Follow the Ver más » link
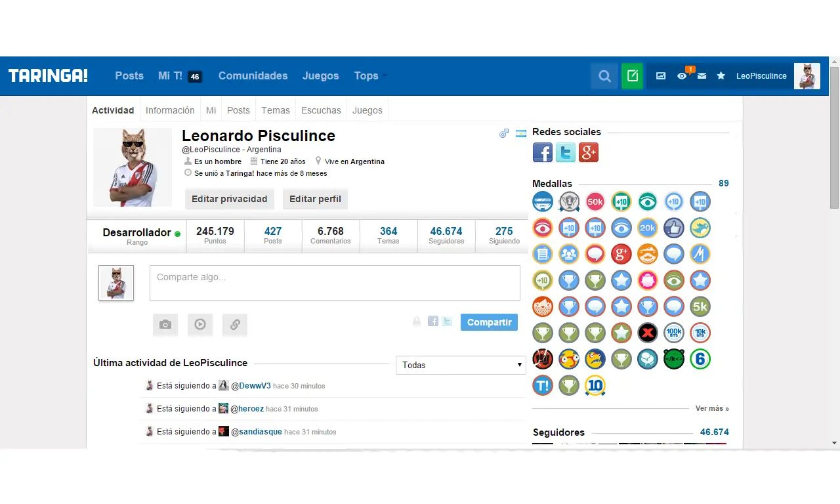Screen dimensions: 840x504 click(712, 408)
